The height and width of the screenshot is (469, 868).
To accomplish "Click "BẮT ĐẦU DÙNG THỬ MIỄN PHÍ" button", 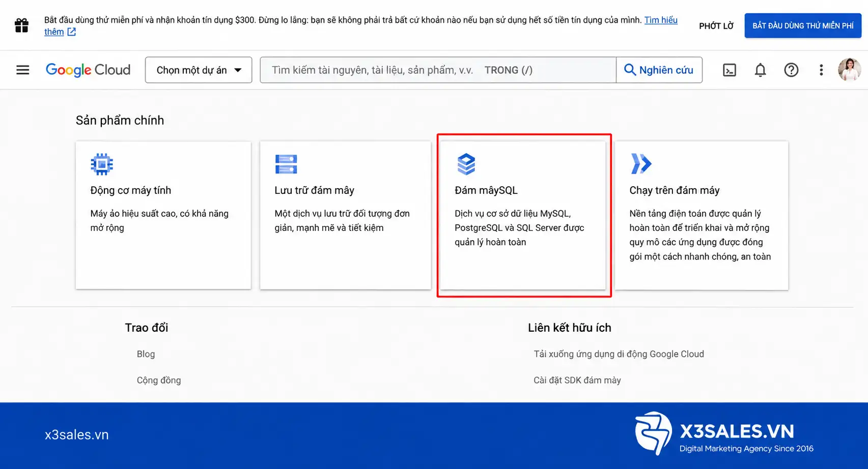I will point(803,25).
